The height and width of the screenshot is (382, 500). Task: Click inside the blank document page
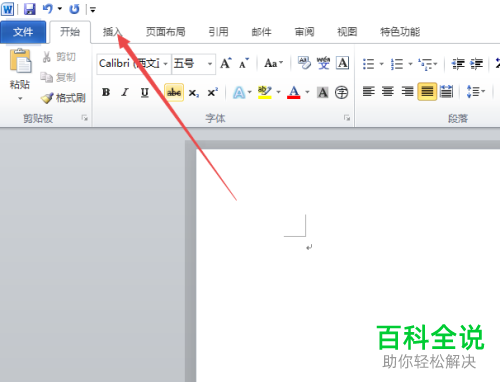348,265
